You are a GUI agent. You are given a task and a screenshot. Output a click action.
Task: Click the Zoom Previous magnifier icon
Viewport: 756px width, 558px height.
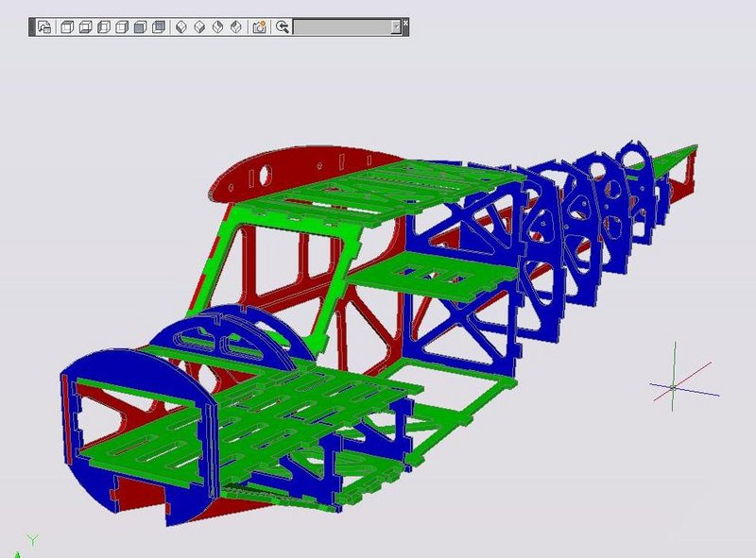point(283,27)
